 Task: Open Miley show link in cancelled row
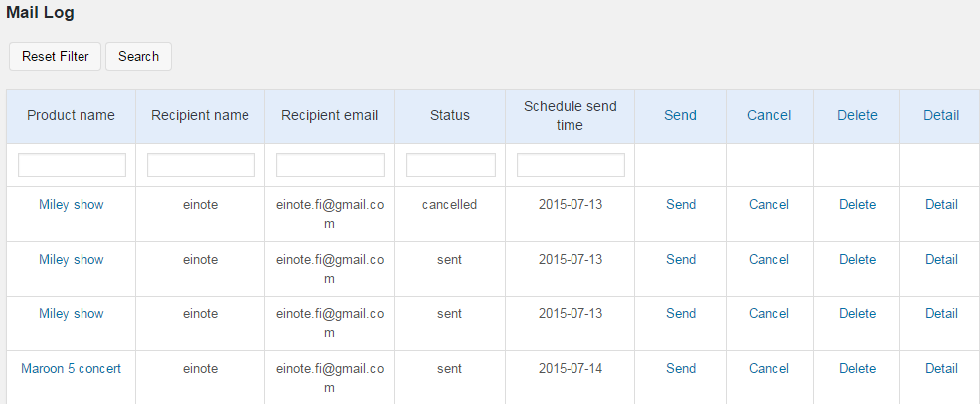(71, 205)
